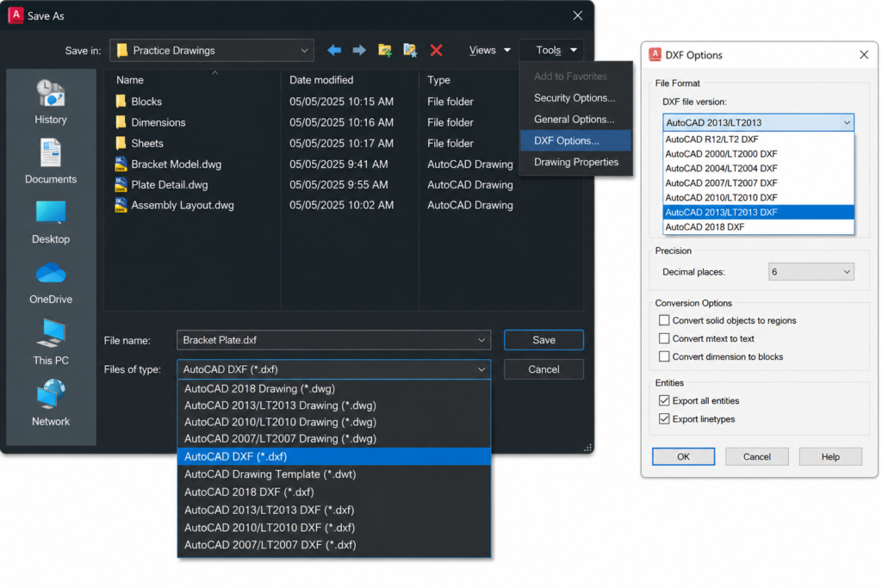This screenshot has width=882, height=588.
Task: Select the Blocks folder icon
Action: coord(121,102)
